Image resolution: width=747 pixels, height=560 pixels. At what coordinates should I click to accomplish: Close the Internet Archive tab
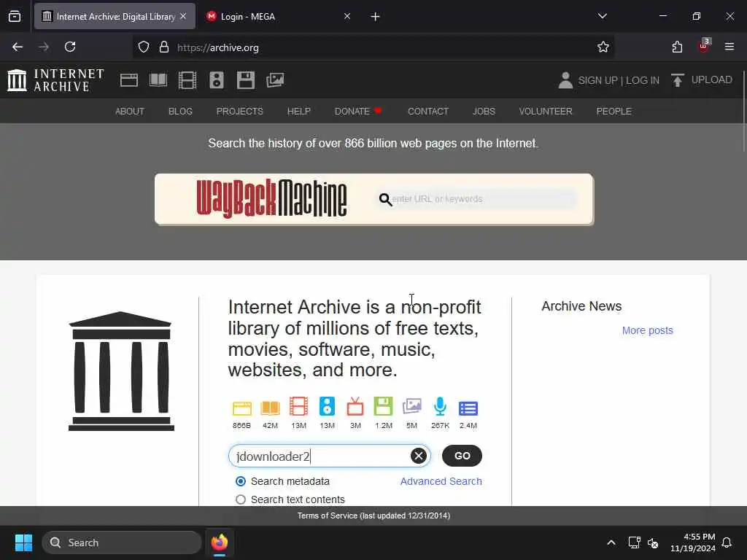tap(183, 16)
